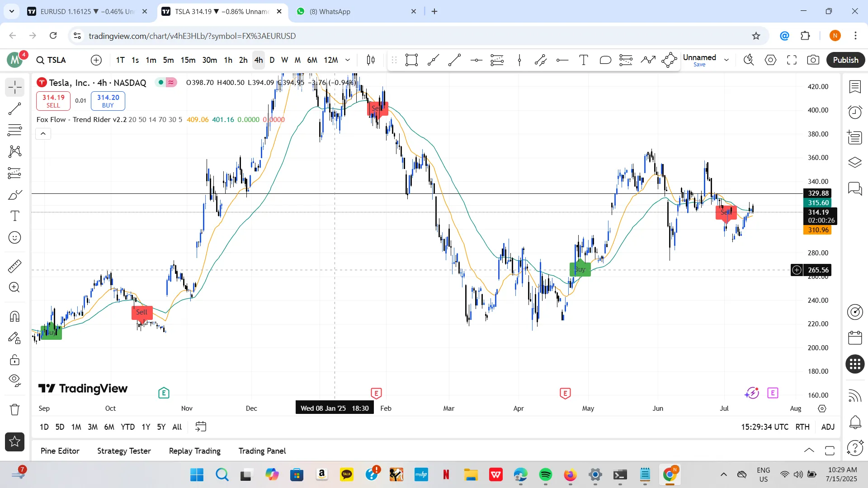The height and width of the screenshot is (488, 868).
Task: Set the date range to 1D
Action: [44, 427]
